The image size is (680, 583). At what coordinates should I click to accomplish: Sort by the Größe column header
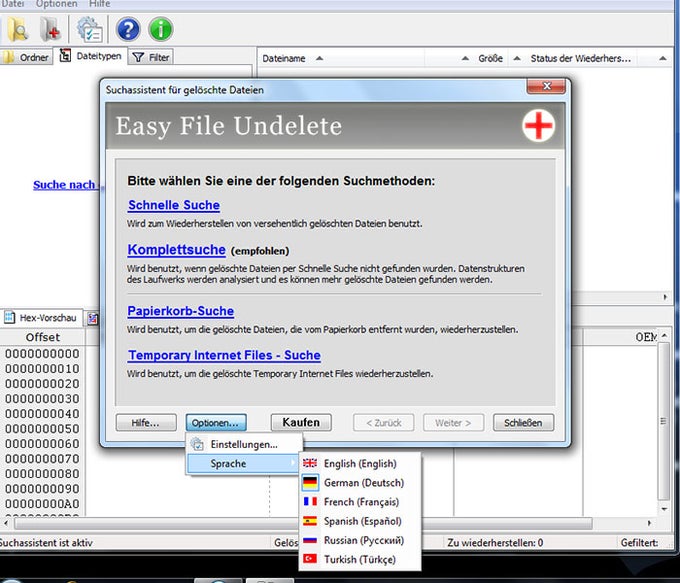tap(490, 58)
